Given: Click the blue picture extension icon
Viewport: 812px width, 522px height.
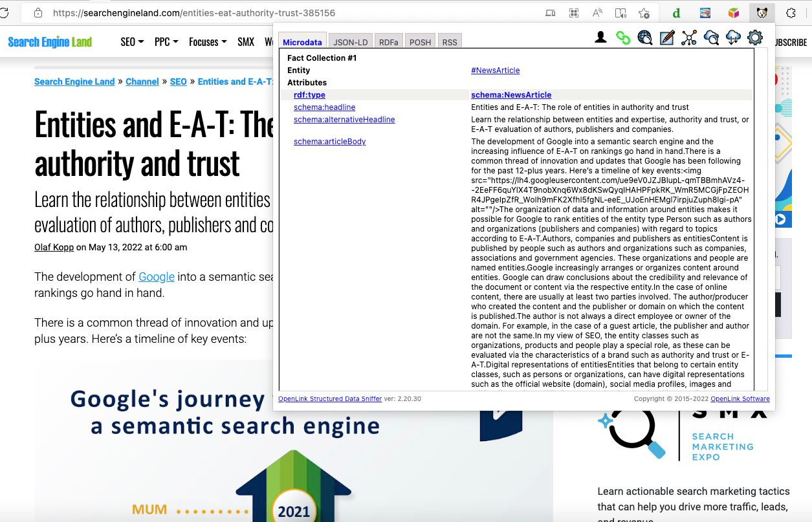Looking at the screenshot, I should [705, 13].
